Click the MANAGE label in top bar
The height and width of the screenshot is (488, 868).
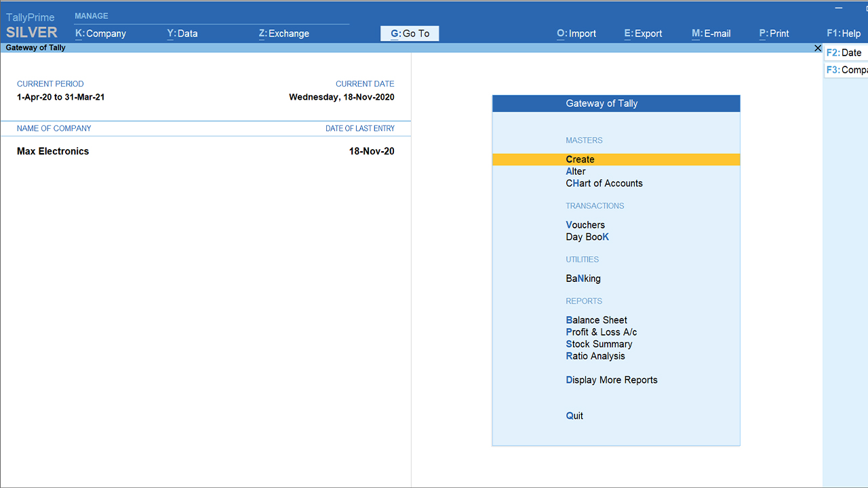tap(92, 16)
